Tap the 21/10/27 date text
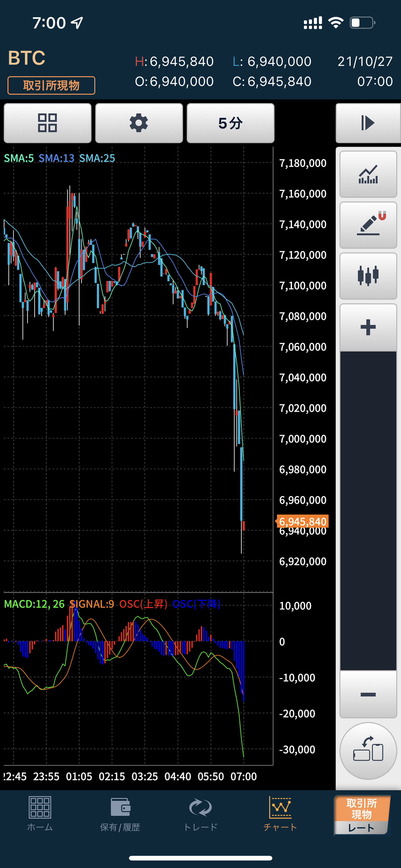This screenshot has height=868, width=401. tap(365, 61)
